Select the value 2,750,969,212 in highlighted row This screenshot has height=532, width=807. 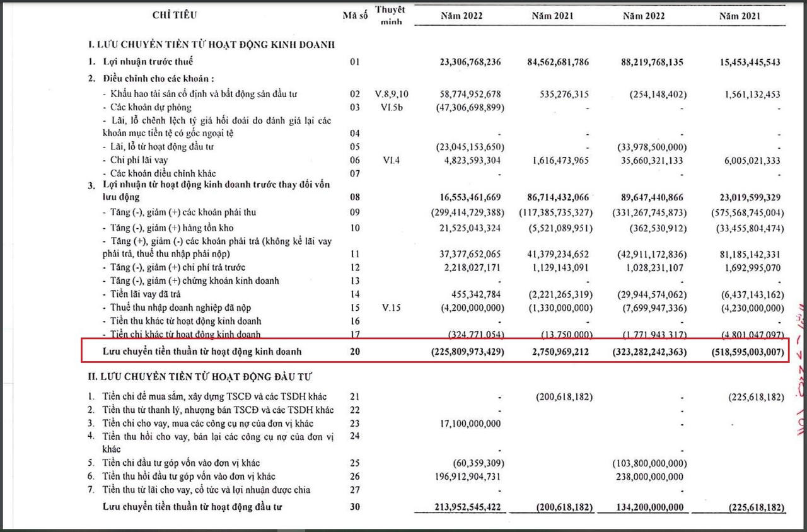pyautogui.click(x=556, y=352)
